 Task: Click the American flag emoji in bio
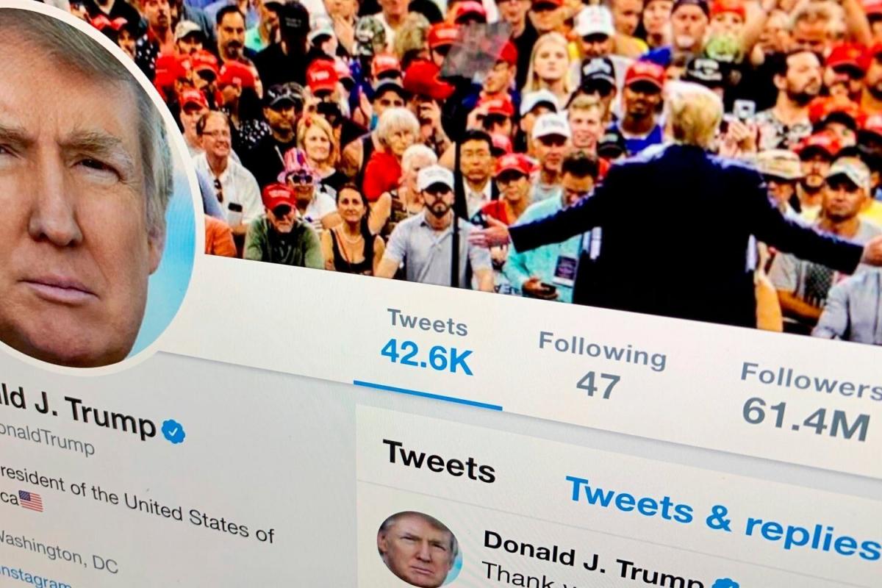[x=31, y=501]
